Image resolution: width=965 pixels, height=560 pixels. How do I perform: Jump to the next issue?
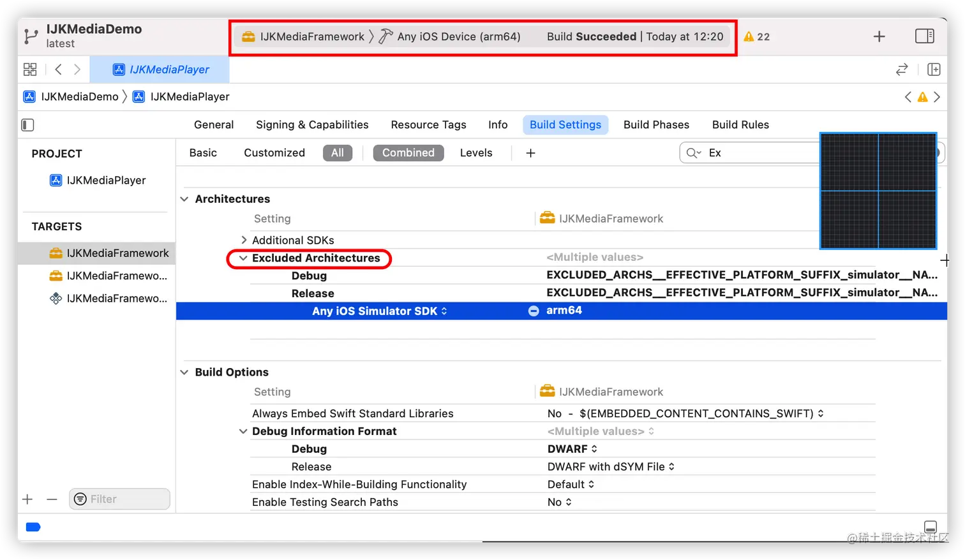coord(937,97)
